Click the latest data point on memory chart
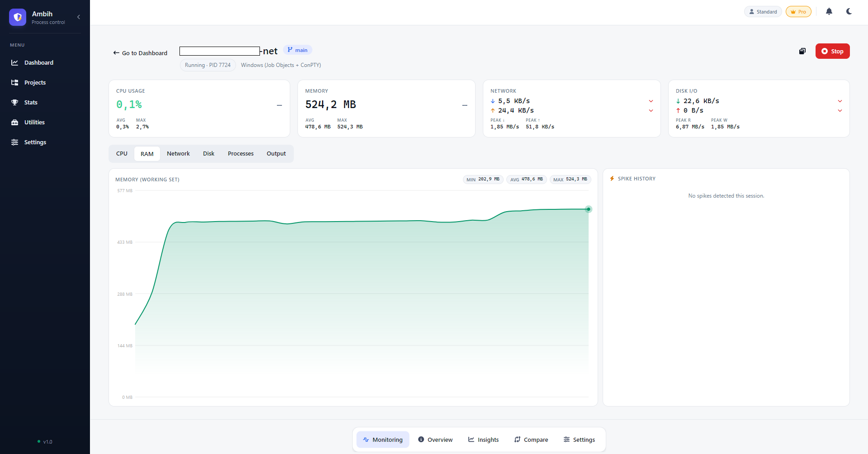868x454 pixels. pyautogui.click(x=589, y=209)
